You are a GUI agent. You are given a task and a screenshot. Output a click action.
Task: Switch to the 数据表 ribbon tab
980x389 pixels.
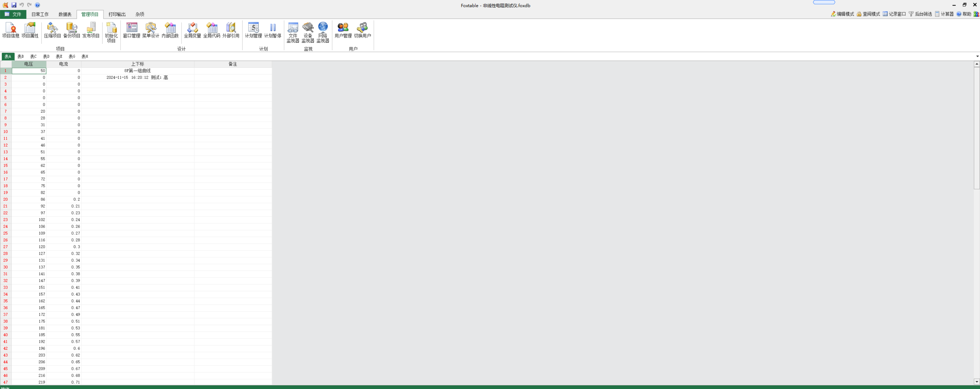65,14
